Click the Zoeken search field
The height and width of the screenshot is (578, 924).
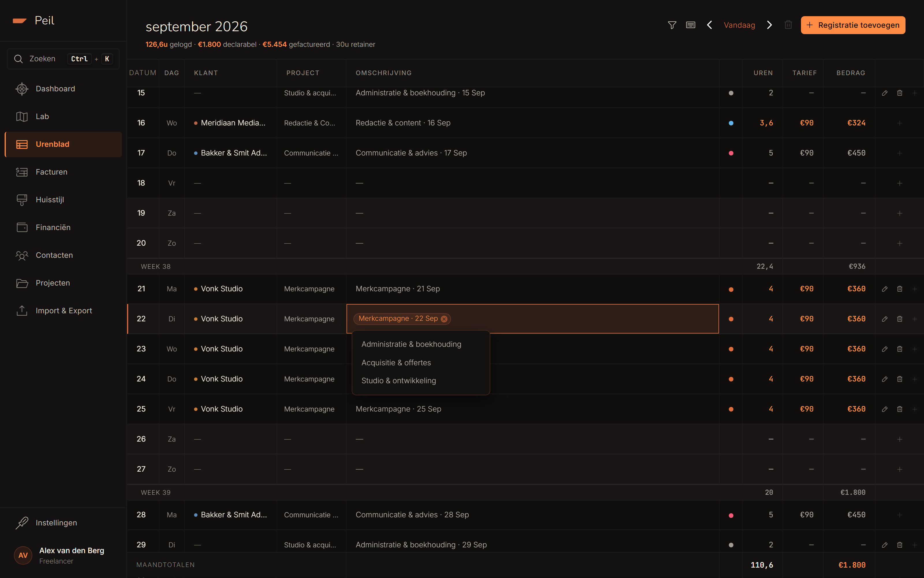click(x=64, y=59)
